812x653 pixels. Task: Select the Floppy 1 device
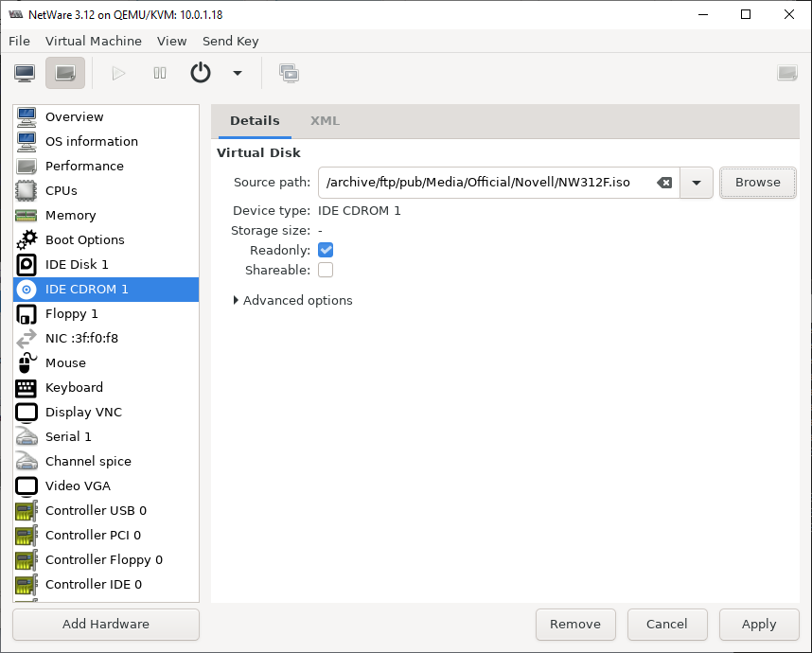tap(106, 314)
